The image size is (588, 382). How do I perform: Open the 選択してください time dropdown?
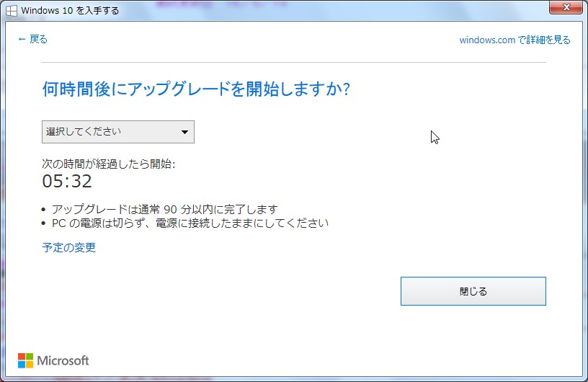[118, 132]
